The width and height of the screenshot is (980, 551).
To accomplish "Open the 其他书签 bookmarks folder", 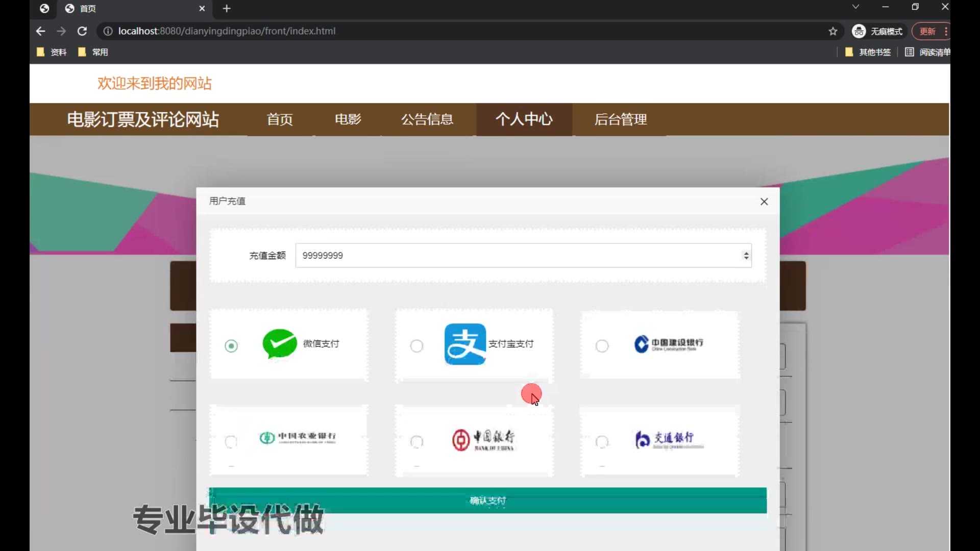I will (x=868, y=52).
